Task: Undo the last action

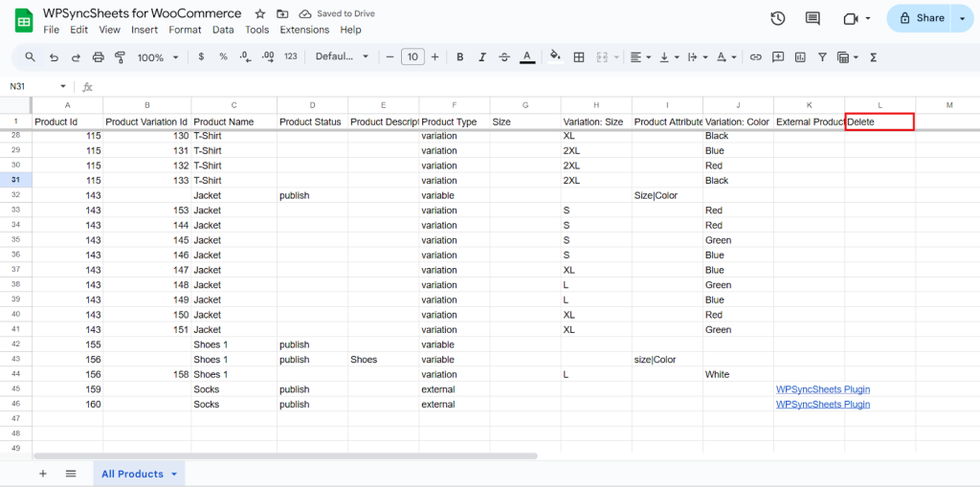Action: point(54,56)
